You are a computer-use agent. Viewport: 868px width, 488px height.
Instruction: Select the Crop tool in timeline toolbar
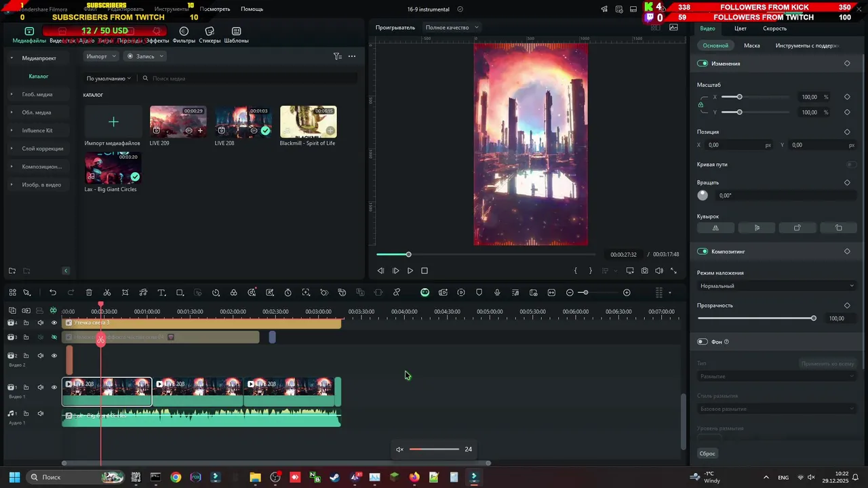pos(125,293)
